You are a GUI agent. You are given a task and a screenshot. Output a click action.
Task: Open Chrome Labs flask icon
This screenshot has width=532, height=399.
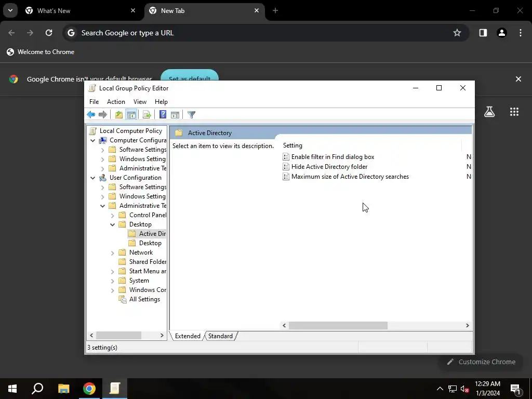point(489,112)
